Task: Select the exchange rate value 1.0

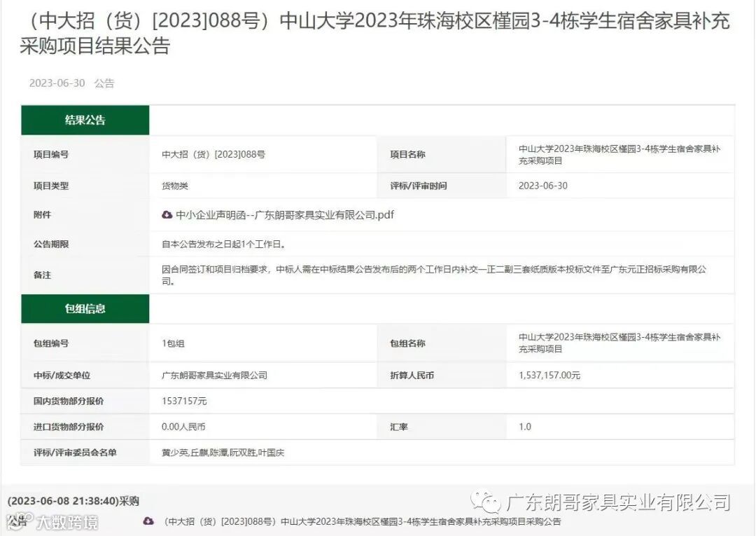Action: click(x=525, y=427)
